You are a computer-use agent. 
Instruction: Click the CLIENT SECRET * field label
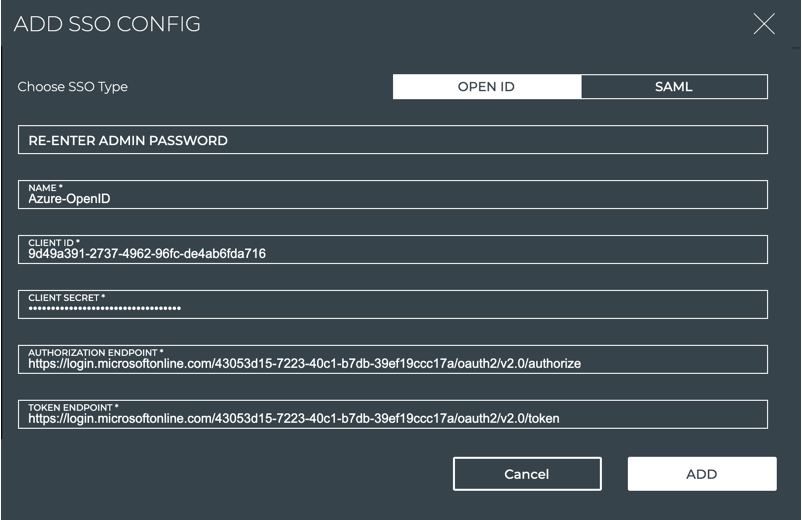(x=66, y=298)
